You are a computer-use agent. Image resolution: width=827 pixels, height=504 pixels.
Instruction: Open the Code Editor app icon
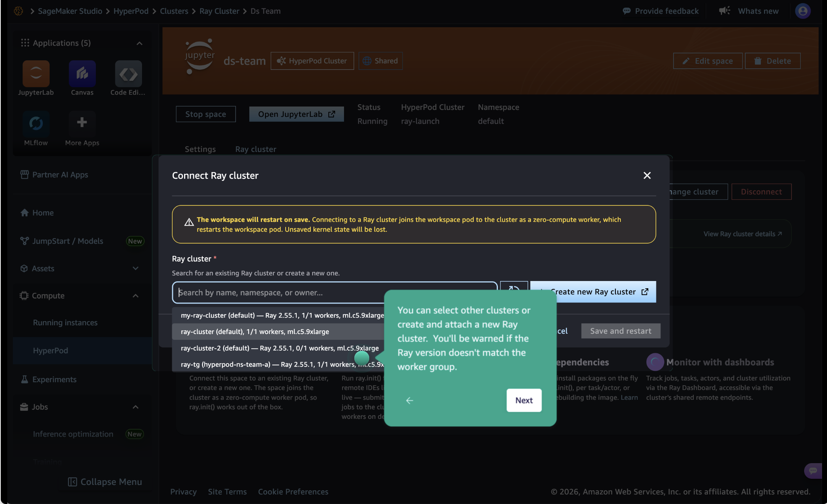click(128, 73)
